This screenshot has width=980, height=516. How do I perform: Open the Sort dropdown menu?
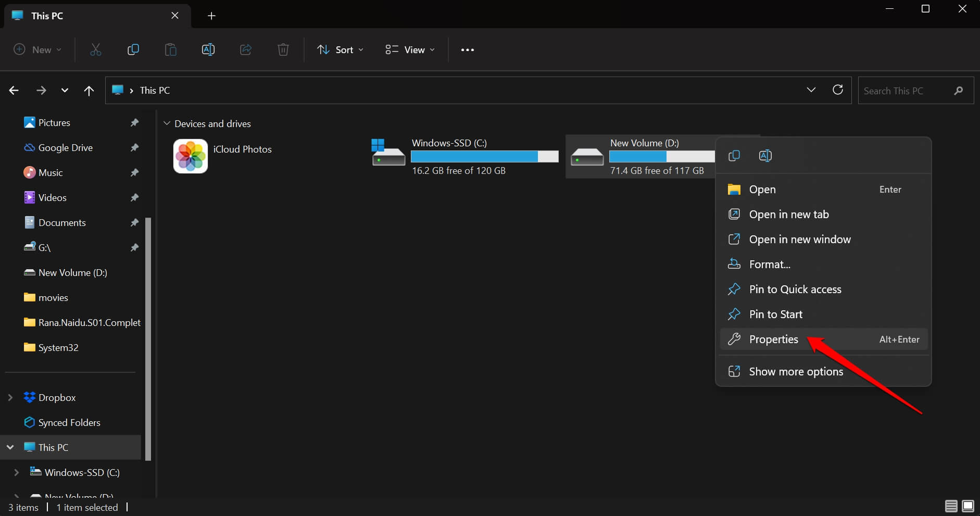pyautogui.click(x=341, y=50)
